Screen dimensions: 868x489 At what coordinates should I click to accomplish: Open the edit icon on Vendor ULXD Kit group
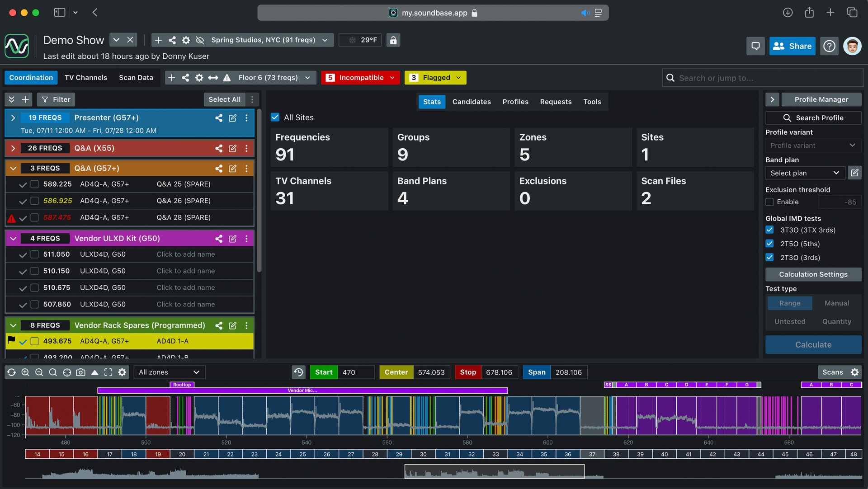pos(233,239)
